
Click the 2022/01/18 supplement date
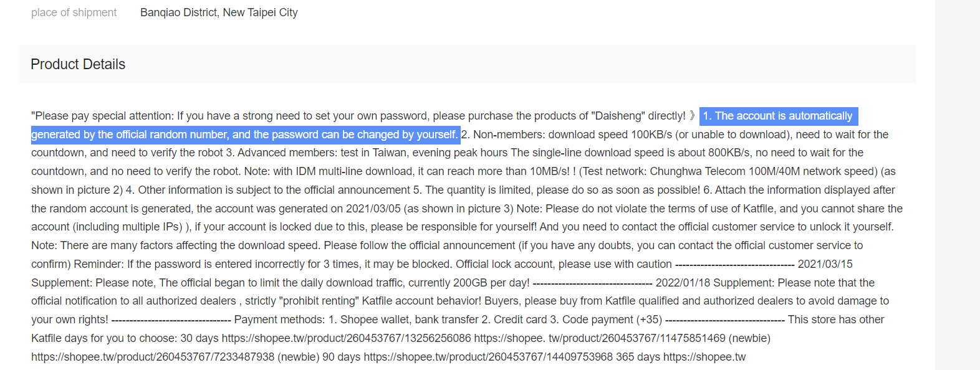[x=683, y=283]
